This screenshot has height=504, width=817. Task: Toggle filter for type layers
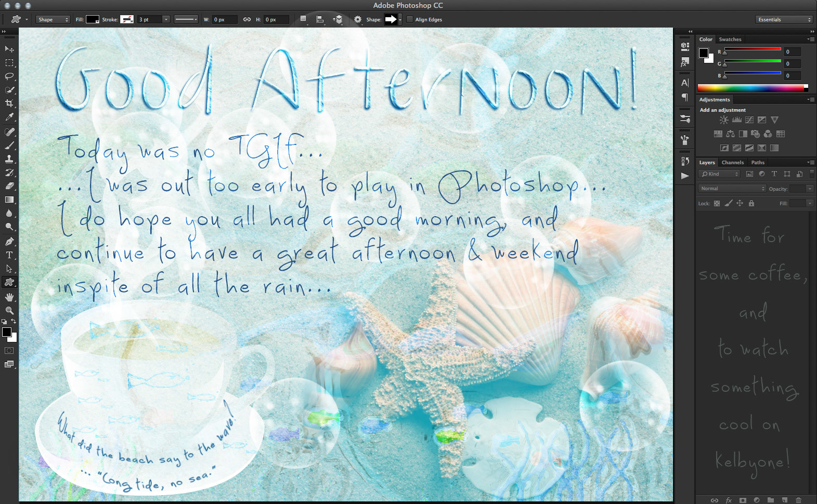point(774,174)
